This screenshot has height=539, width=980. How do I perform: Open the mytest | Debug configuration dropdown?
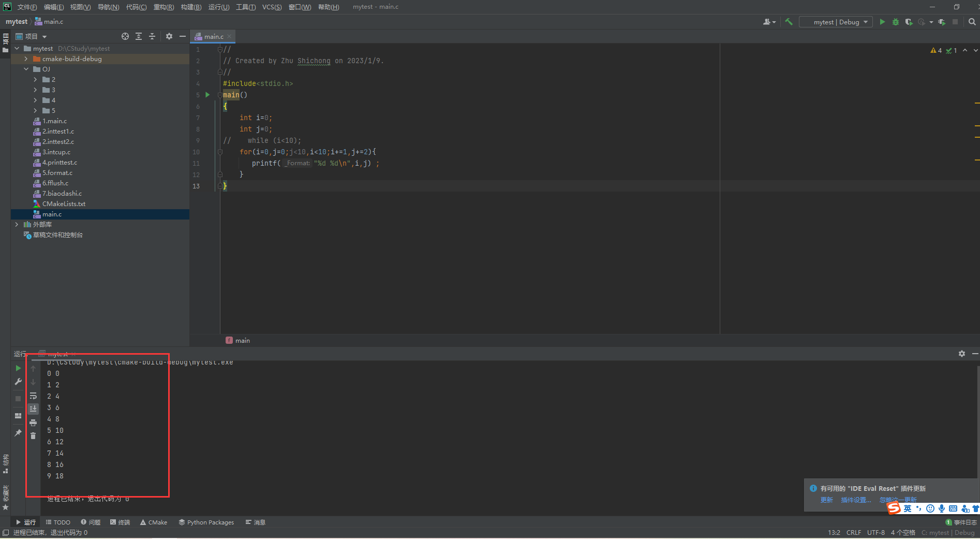pos(836,22)
